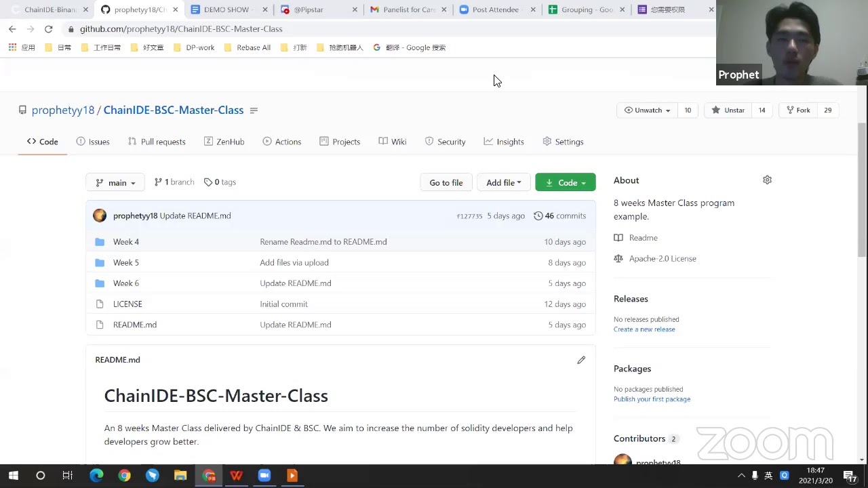The image size is (868, 488).
Task: Select the Code tab
Action: coord(43,142)
